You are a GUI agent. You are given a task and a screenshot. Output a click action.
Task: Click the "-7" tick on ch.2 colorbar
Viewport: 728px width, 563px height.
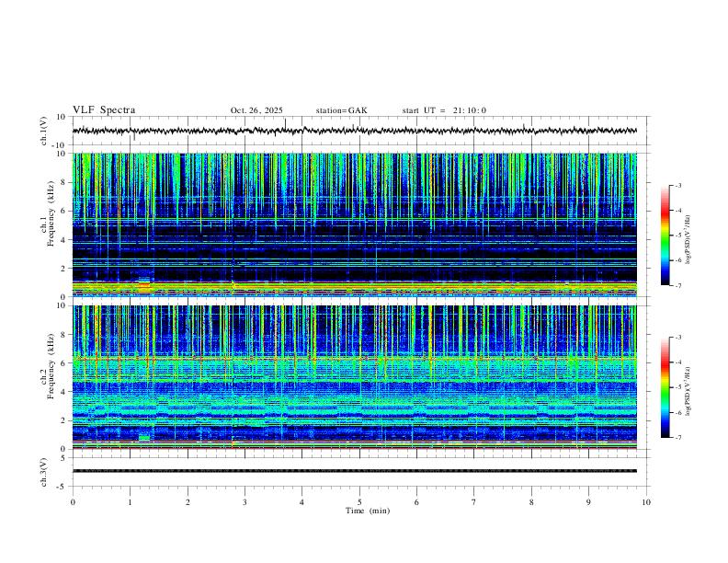(677, 438)
